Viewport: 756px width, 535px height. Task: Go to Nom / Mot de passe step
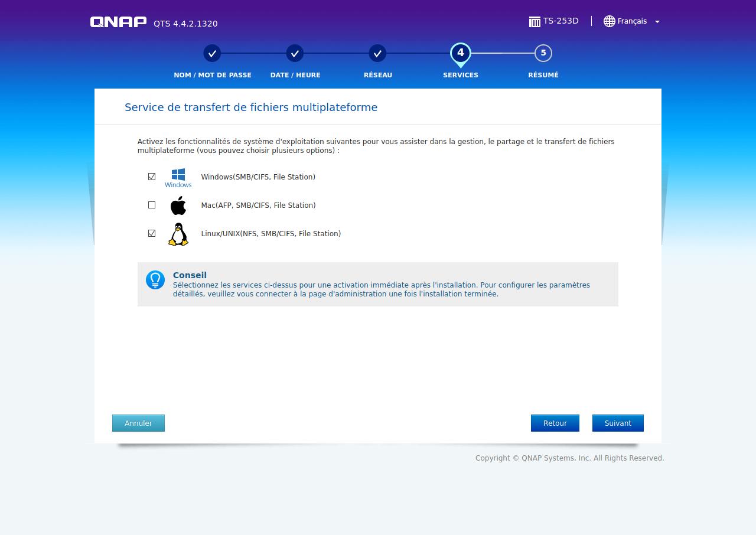pos(212,54)
